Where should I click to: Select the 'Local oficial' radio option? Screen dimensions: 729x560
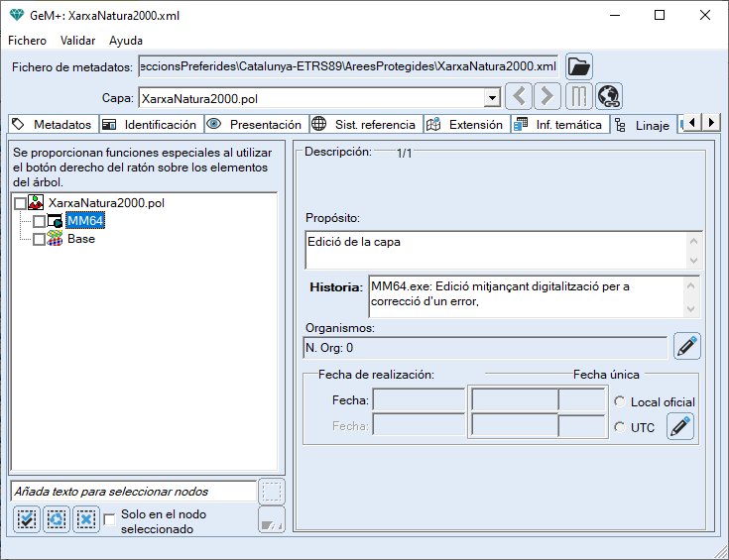tap(620, 401)
